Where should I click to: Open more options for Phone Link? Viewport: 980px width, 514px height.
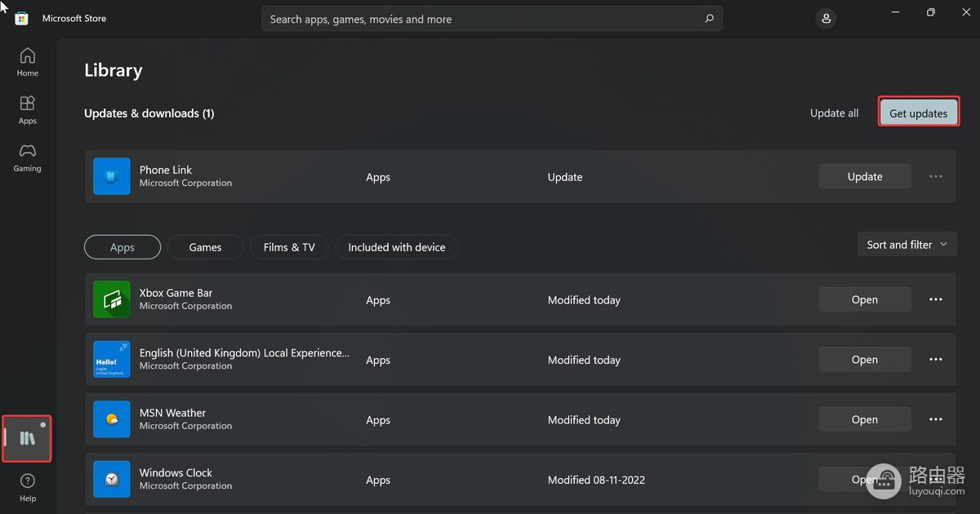936,176
